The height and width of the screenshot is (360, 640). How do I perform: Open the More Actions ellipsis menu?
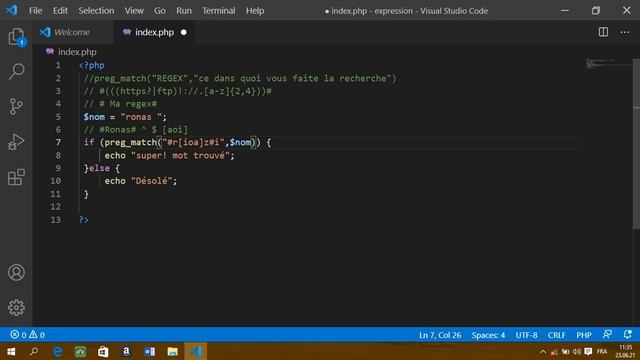[x=624, y=32]
